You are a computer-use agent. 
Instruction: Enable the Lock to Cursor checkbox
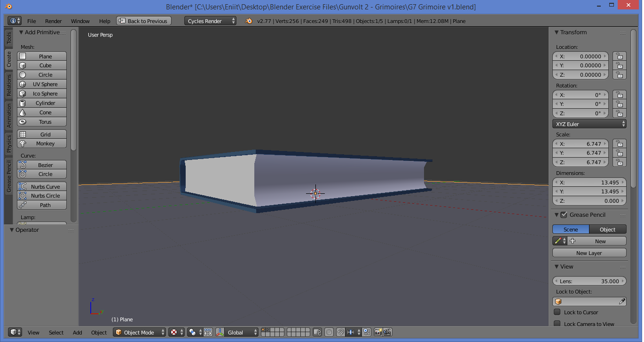tap(557, 312)
